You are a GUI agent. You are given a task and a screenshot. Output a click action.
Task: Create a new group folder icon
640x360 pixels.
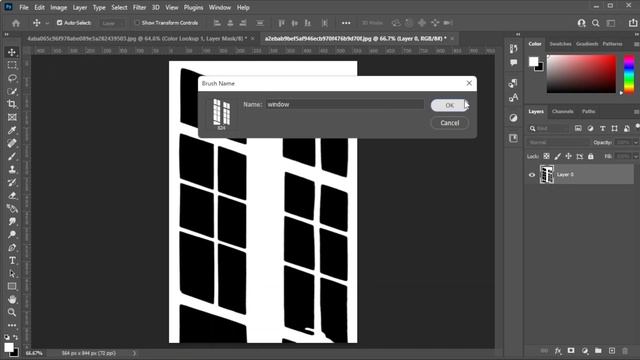click(x=598, y=351)
